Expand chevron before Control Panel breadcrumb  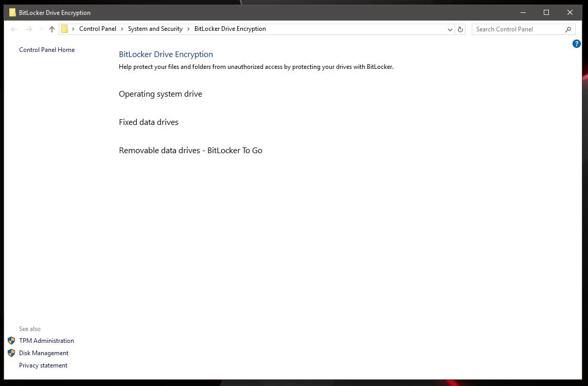pos(73,29)
